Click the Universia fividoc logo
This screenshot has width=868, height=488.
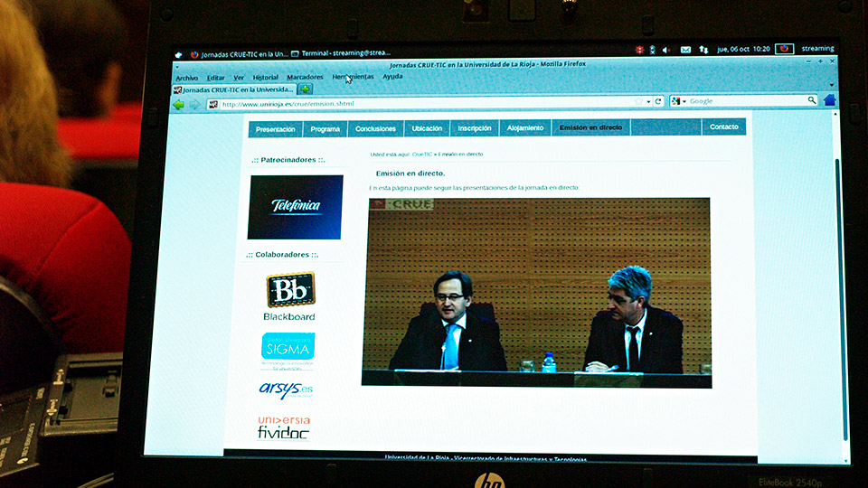(x=283, y=427)
